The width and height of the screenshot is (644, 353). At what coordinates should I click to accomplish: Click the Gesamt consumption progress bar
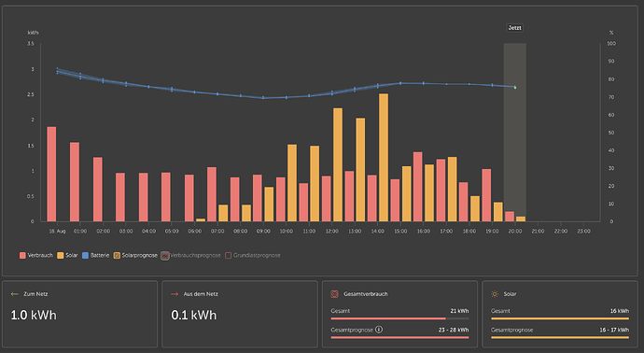click(399, 318)
